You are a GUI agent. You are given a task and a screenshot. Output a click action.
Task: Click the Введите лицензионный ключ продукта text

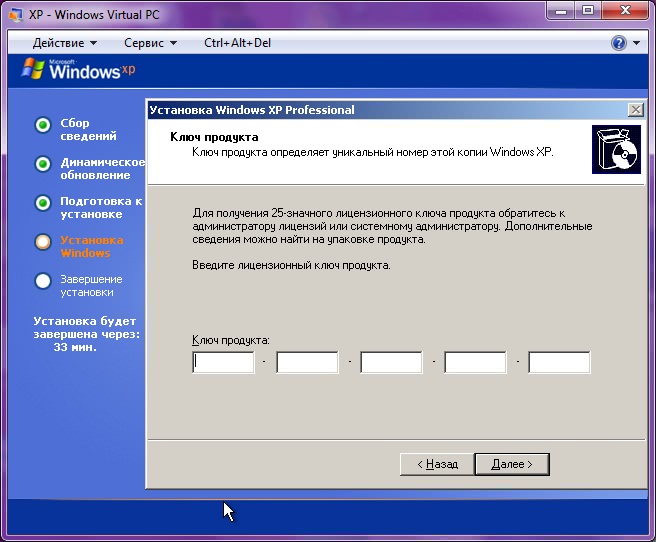pyautogui.click(x=291, y=265)
